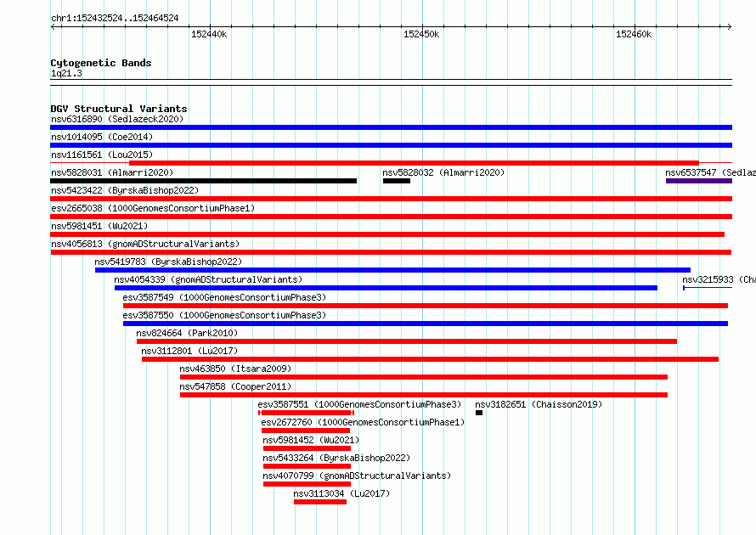
Task: Click the red bar of nsv5981451
Action: pyautogui.click(x=387, y=234)
